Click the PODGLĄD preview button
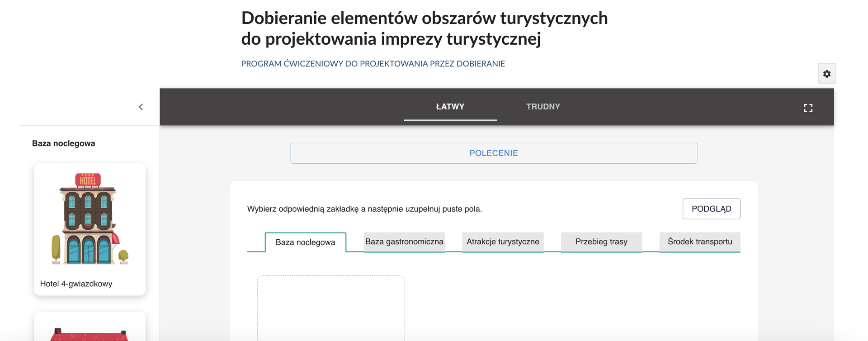The image size is (868, 341). pos(711,209)
